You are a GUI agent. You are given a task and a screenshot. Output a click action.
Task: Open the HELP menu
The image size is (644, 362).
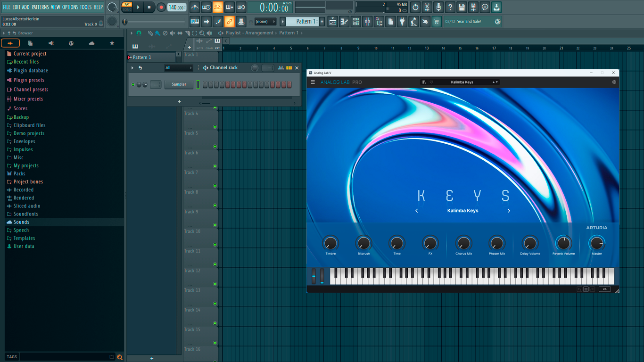tap(98, 7)
